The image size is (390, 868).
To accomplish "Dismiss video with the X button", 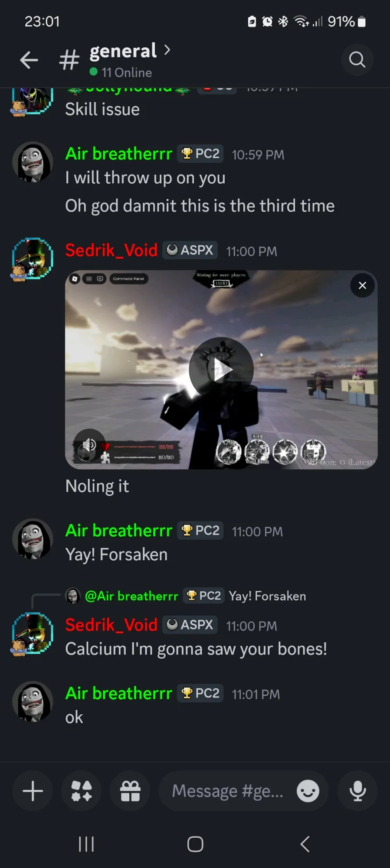I will (362, 285).
